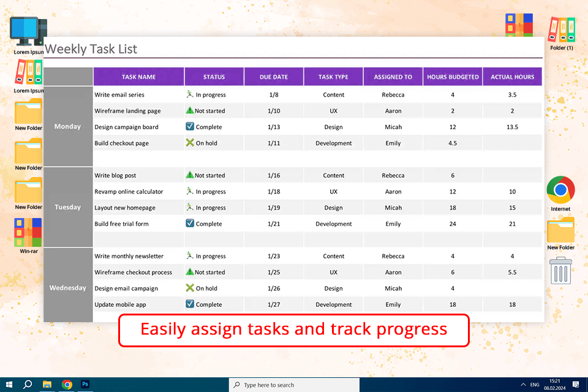Click the Not started warning icon for Wireframe landing page

pyautogui.click(x=190, y=110)
